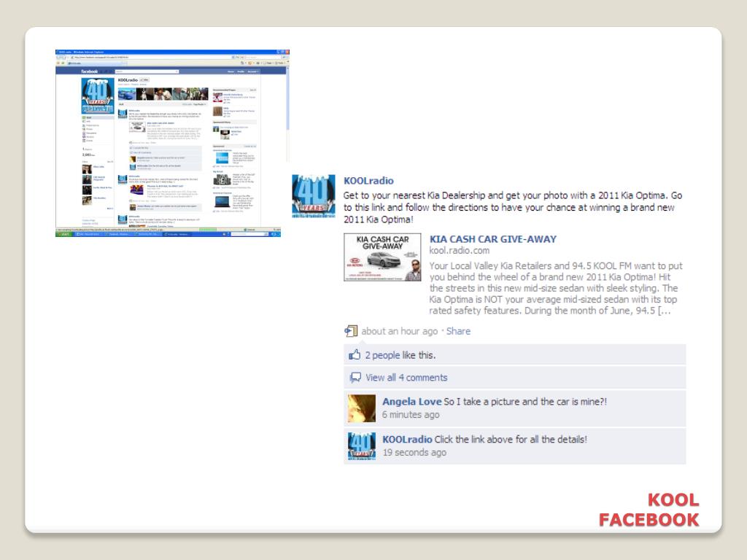The height and width of the screenshot is (560, 747).
Task: Click the browser address bar in small screenshot
Action: tap(150, 57)
